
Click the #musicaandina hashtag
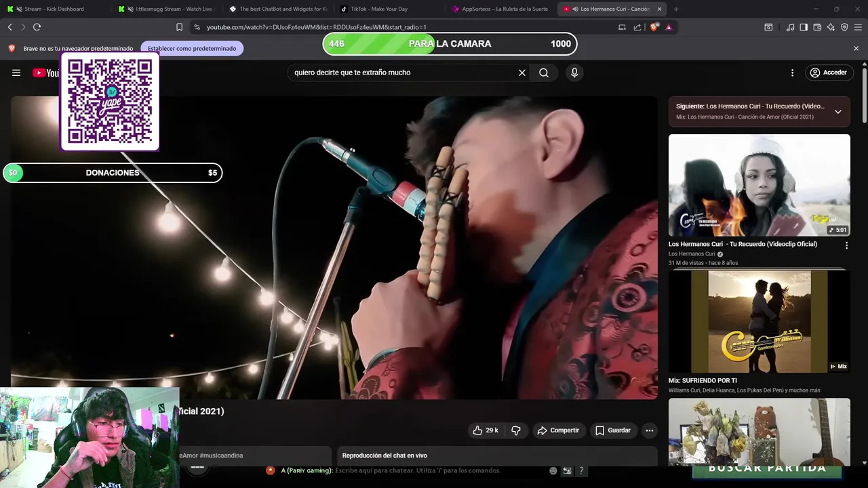click(x=221, y=455)
